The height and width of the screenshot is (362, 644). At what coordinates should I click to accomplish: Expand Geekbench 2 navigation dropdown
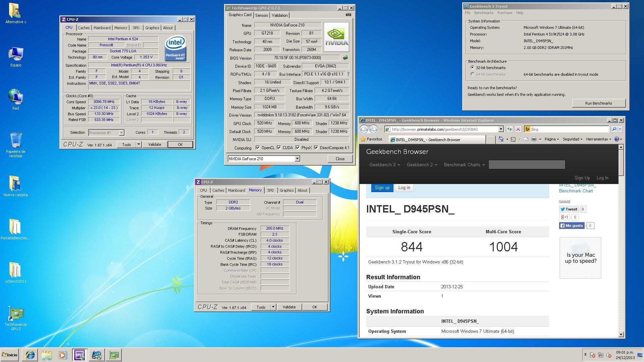tap(422, 165)
